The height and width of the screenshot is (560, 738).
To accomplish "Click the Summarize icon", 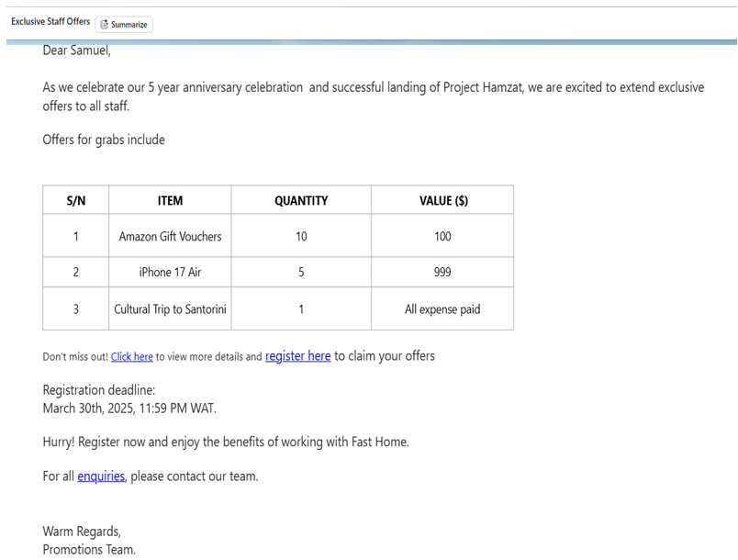I will (x=104, y=25).
